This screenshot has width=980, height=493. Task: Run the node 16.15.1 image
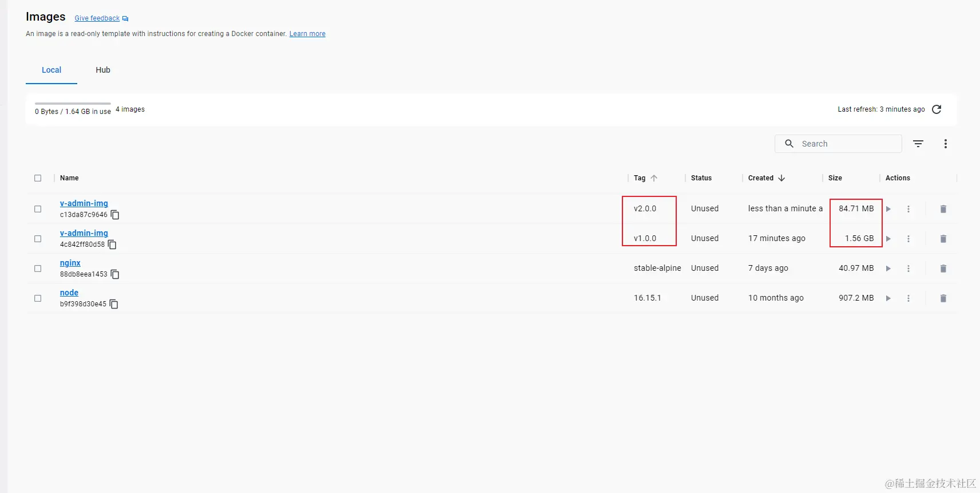tap(888, 298)
